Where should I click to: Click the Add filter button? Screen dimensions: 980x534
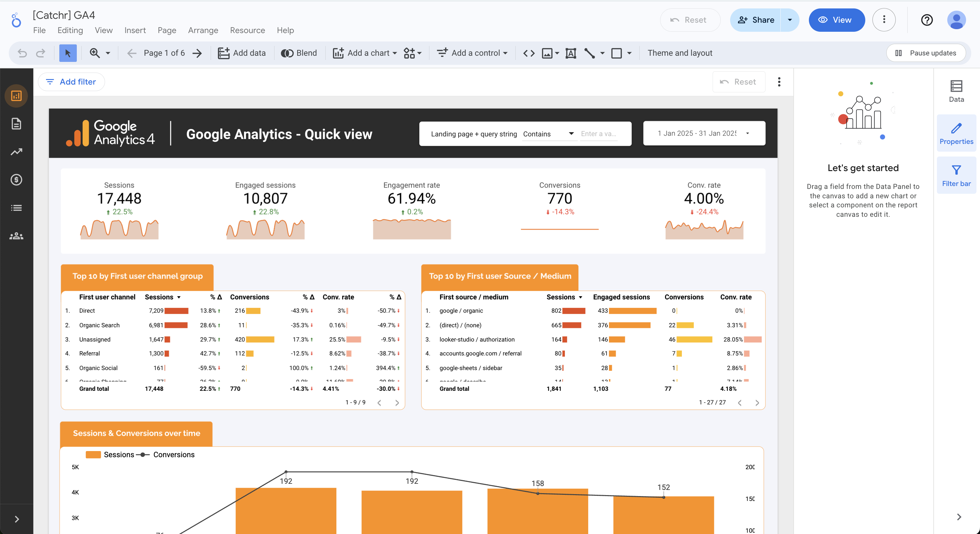[71, 82]
